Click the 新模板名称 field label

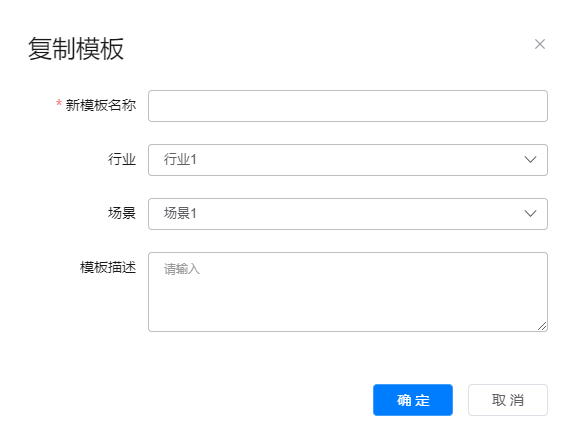click(101, 105)
